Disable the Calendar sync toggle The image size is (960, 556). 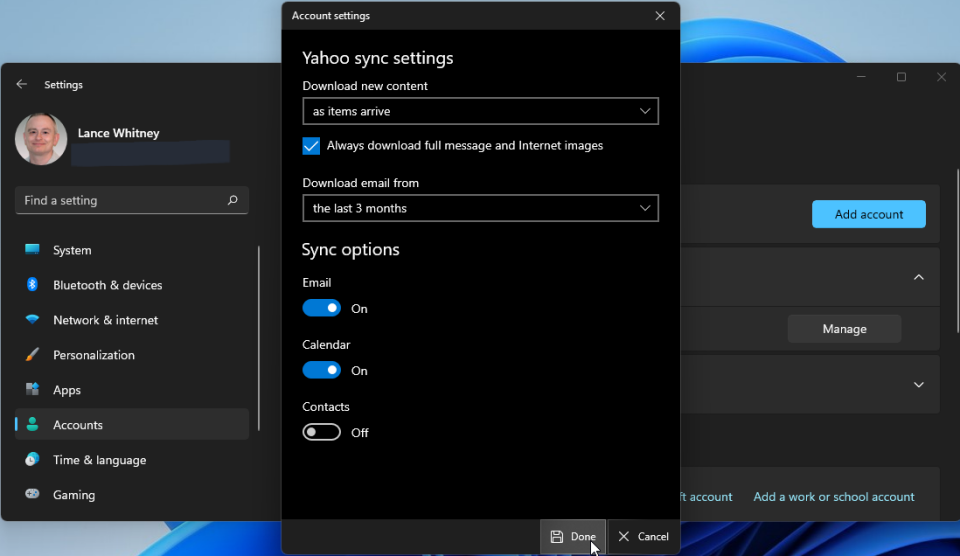(322, 371)
